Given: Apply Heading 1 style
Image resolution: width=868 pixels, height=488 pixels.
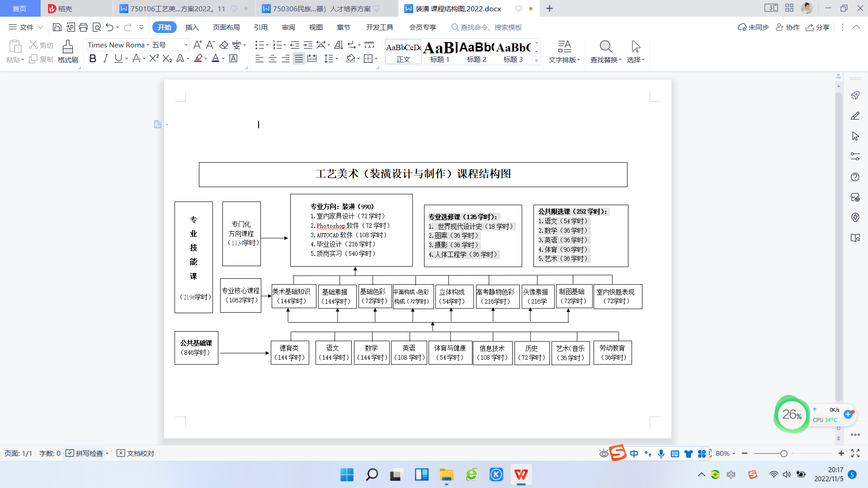Looking at the screenshot, I should [x=439, y=52].
